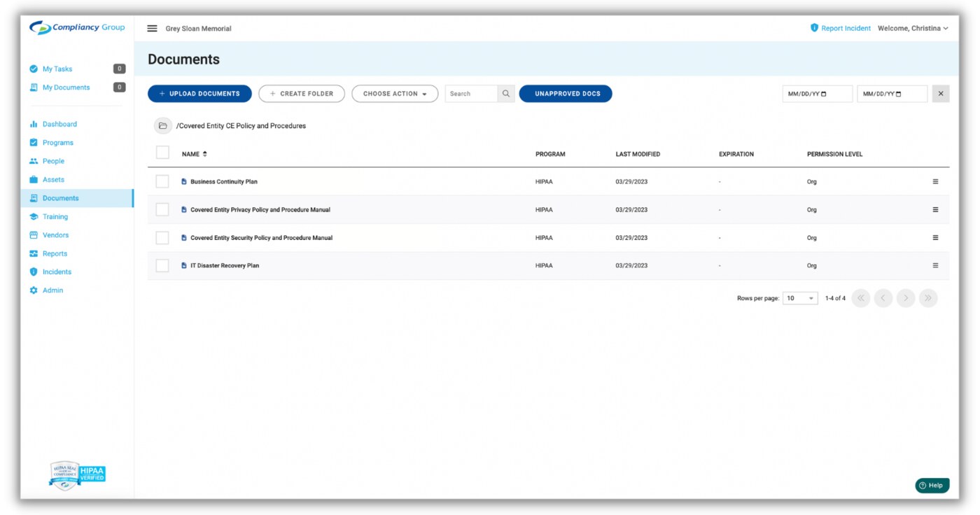Click the Grey Sloan Memorial organization name
Image resolution: width=980 pixels, height=515 pixels.
[198, 29]
